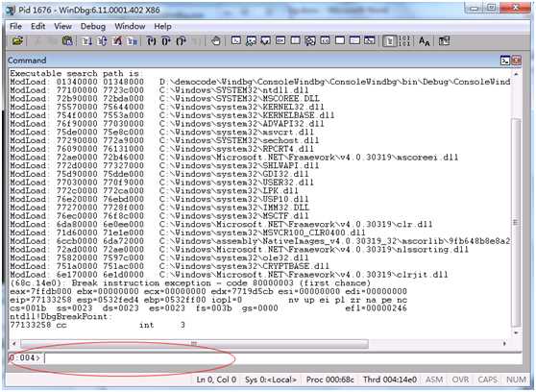Click the Step Out toolbar icon

click(182, 41)
